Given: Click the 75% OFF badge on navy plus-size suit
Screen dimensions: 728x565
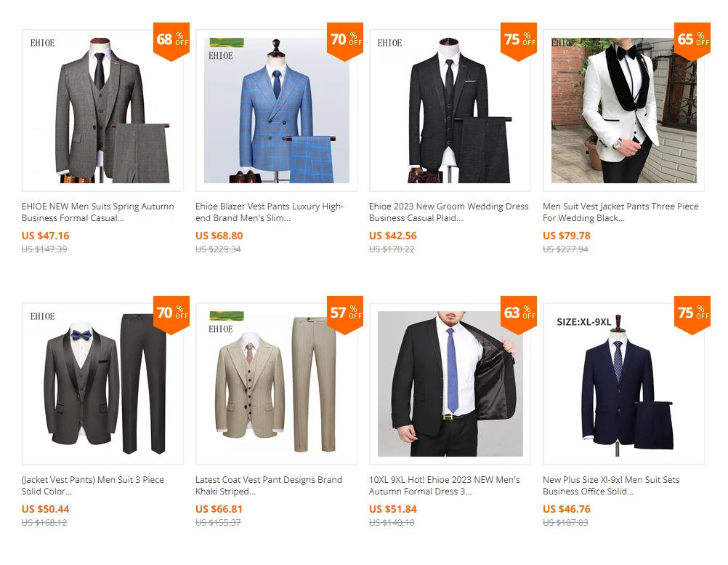Looking at the screenshot, I should point(692,314).
